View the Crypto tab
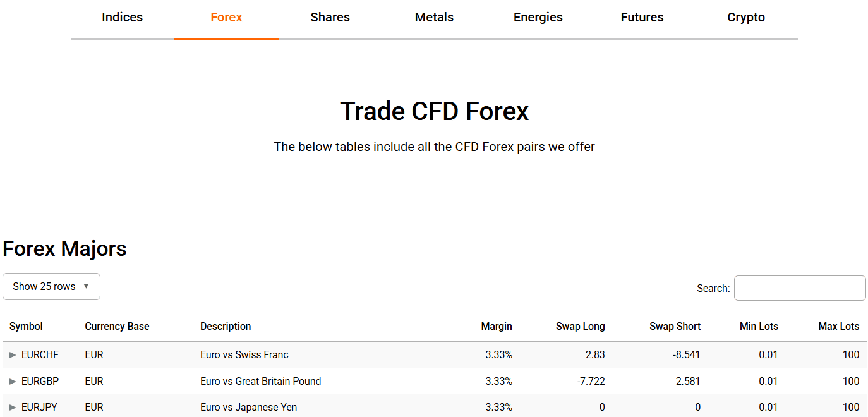 tap(745, 17)
